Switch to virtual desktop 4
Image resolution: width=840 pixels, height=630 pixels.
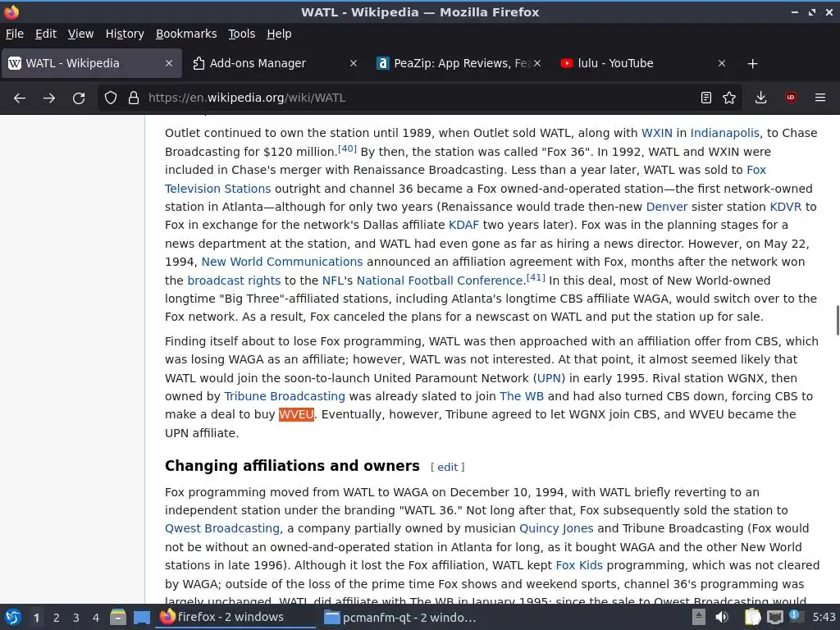click(x=95, y=618)
